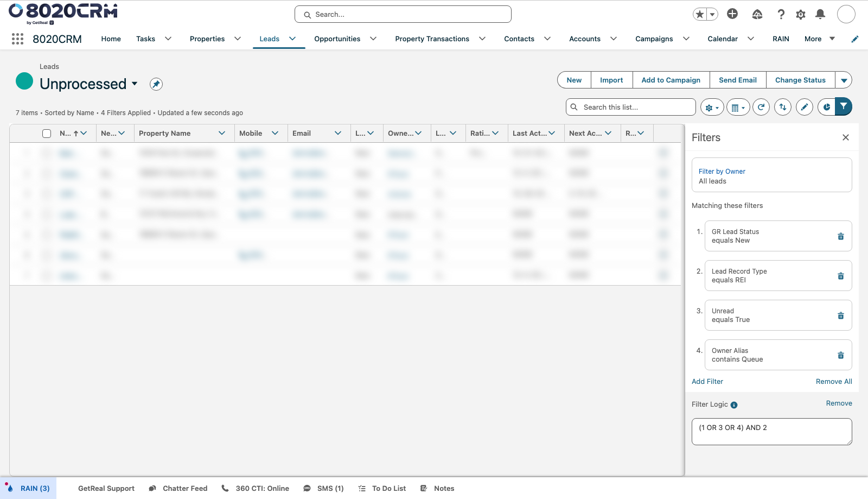This screenshot has height=499, width=868.
Task: Click the New lead button
Action: (574, 80)
